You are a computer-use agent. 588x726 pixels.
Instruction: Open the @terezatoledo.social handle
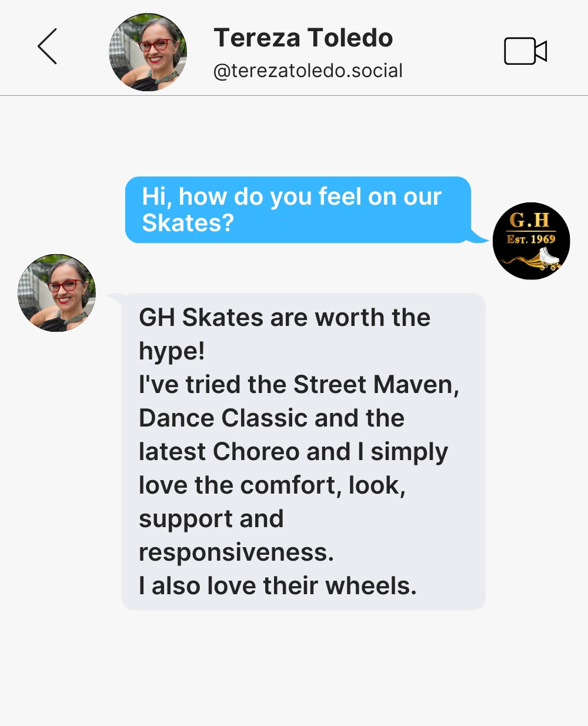point(308,71)
